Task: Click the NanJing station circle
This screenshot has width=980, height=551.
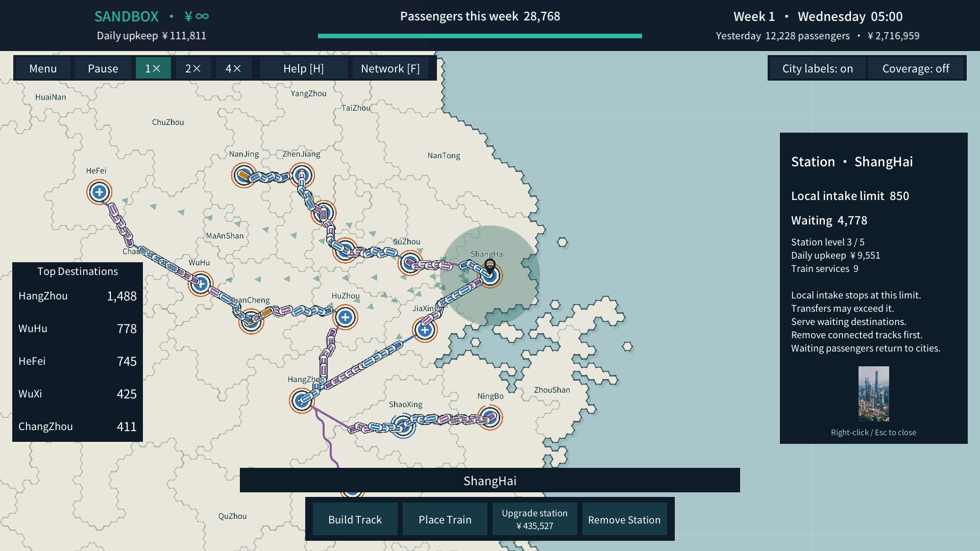Action: pyautogui.click(x=244, y=176)
